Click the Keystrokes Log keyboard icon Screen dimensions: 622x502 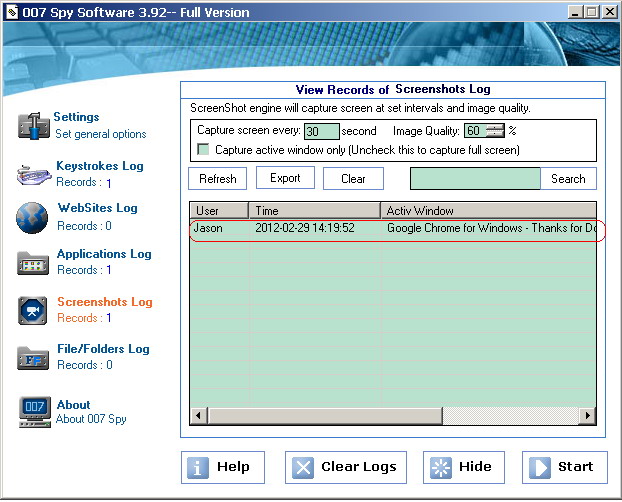point(33,175)
